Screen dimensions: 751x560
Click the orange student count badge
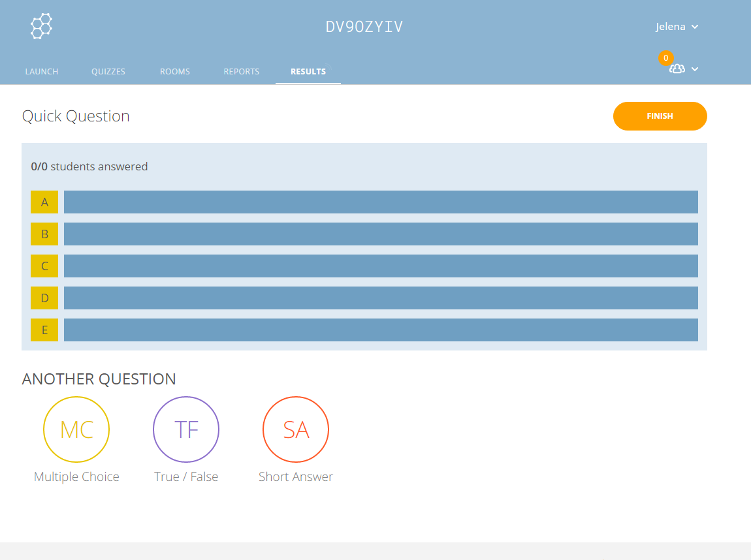click(x=665, y=58)
